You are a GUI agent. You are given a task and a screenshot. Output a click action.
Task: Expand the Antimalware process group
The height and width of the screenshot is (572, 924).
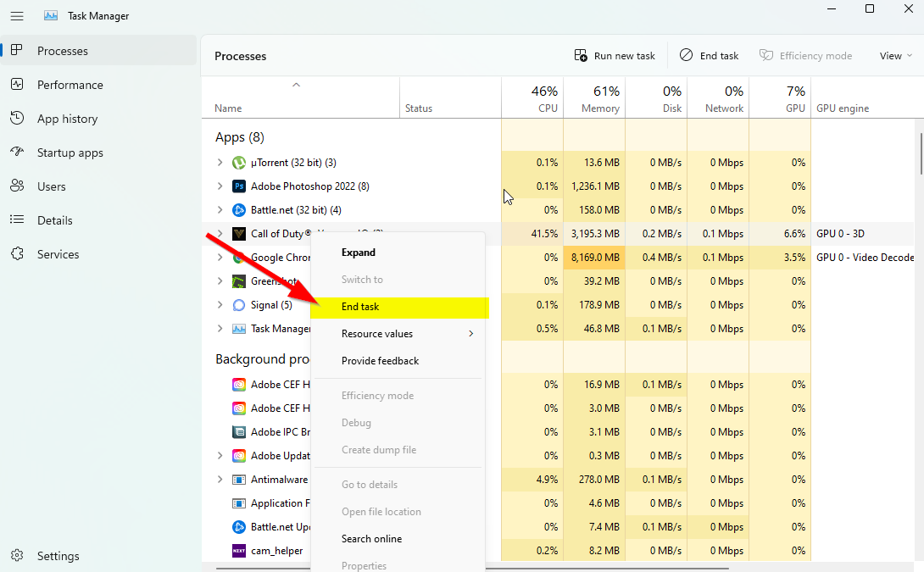(x=220, y=480)
